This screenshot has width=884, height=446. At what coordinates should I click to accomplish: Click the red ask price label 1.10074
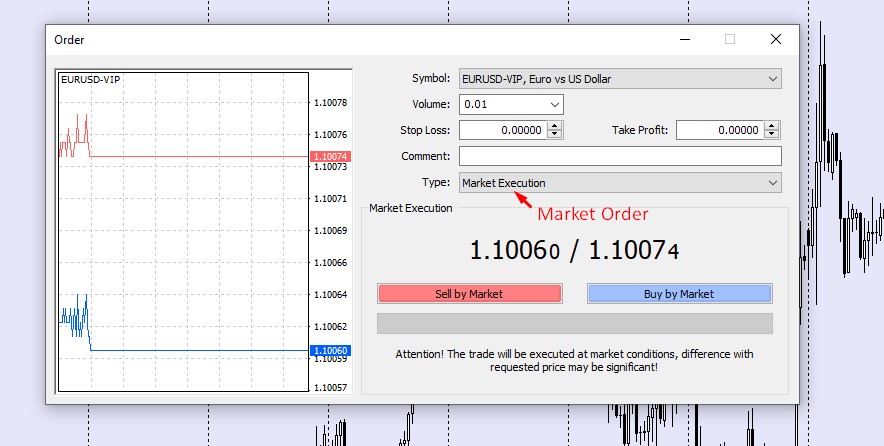[329, 157]
